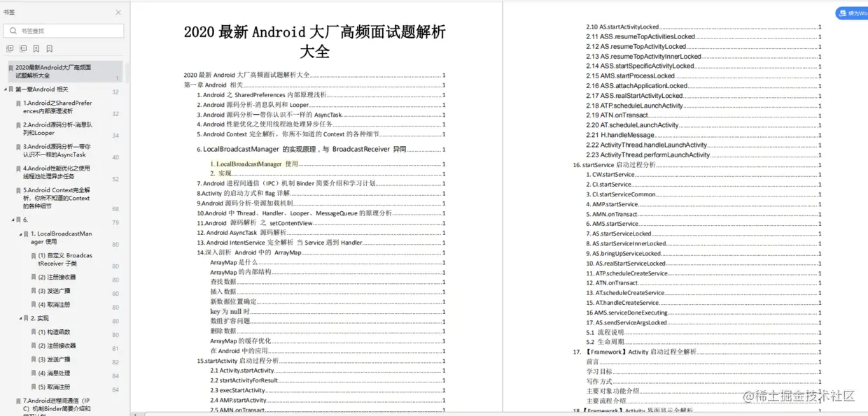Click the document title 2020 最新 Android 大厂高频面试题解析大全
This screenshot has height=416, width=868.
click(315, 41)
